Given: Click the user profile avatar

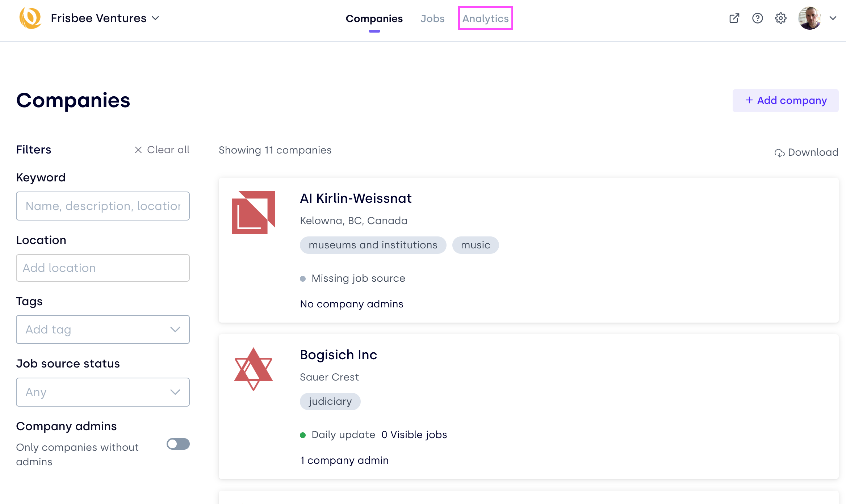Looking at the screenshot, I should click(809, 18).
